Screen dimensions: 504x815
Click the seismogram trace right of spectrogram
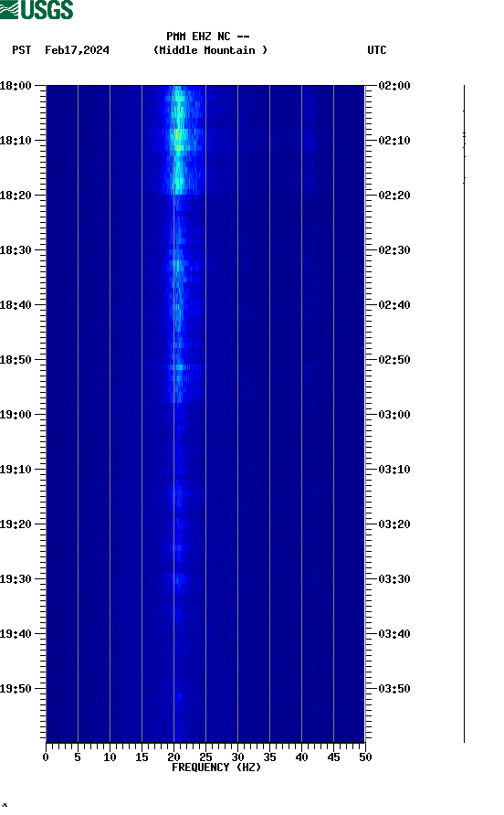pyautogui.click(x=464, y=413)
